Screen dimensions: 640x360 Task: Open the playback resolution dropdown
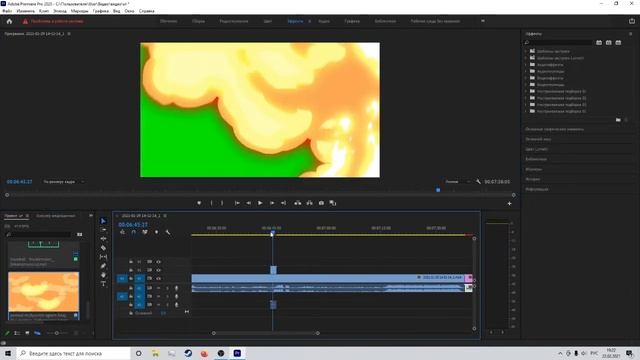pyautogui.click(x=457, y=182)
